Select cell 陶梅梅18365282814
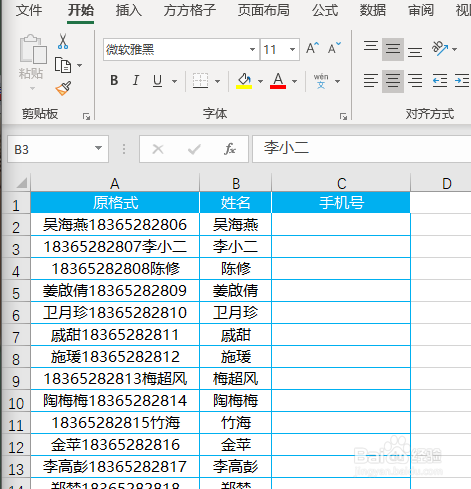 coord(115,401)
